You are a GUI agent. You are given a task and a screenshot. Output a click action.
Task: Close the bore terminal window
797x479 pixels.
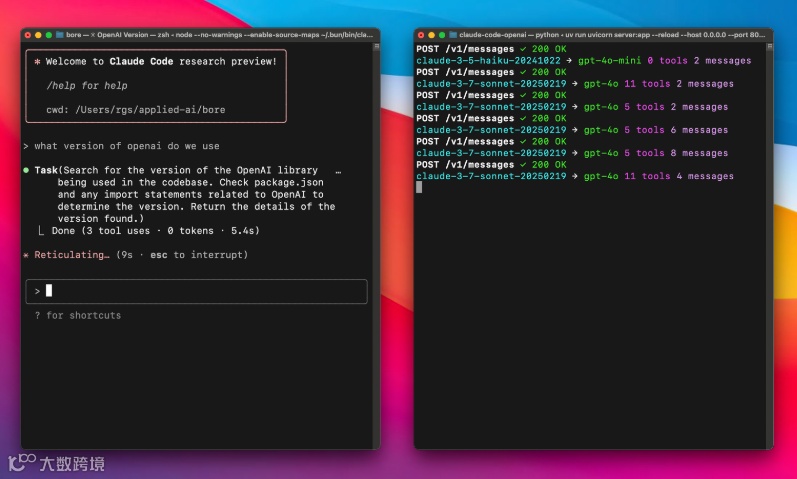point(27,35)
